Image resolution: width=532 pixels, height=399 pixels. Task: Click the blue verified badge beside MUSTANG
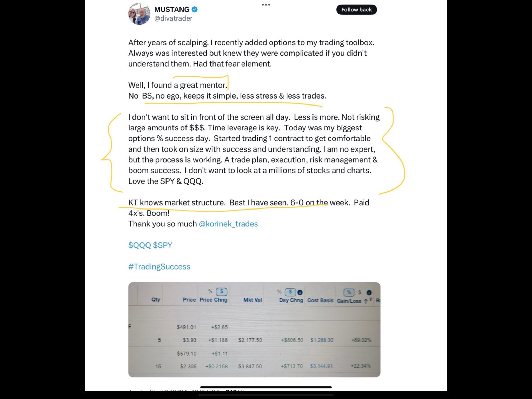point(195,10)
